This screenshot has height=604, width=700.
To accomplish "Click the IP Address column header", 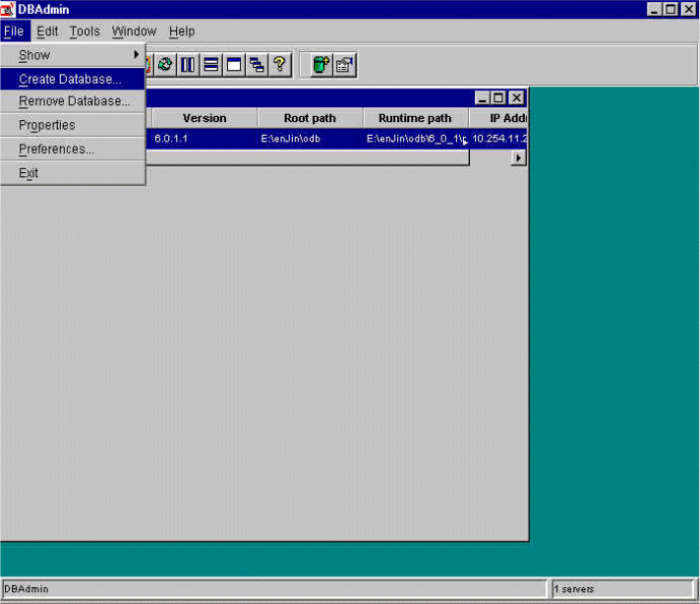I will pos(498,118).
